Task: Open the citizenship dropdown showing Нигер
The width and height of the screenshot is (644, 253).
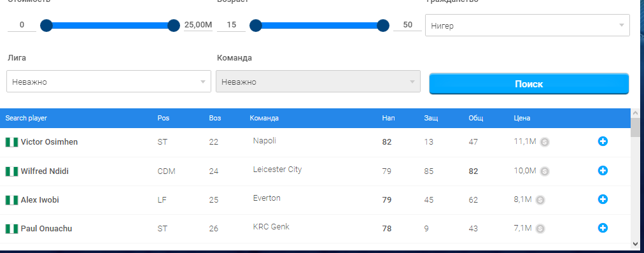Action: coord(528,25)
